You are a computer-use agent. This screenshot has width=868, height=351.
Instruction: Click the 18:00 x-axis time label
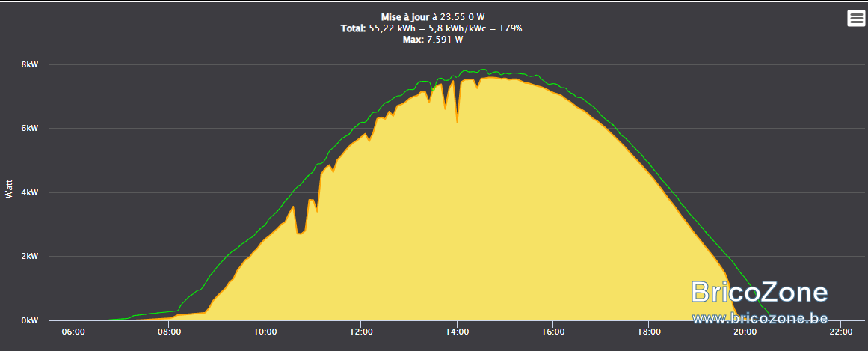pyautogui.click(x=649, y=332)
